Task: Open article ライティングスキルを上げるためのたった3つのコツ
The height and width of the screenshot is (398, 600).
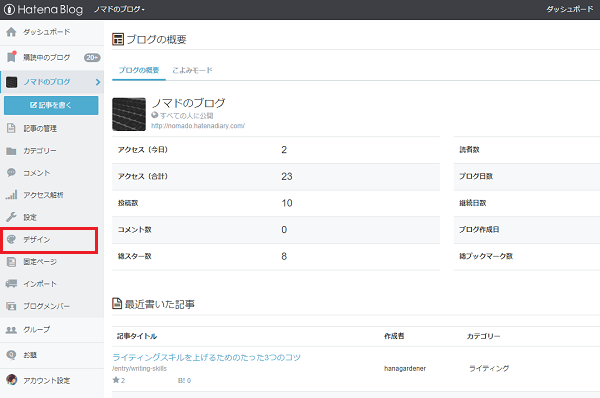Action: [x=206, y=357]
